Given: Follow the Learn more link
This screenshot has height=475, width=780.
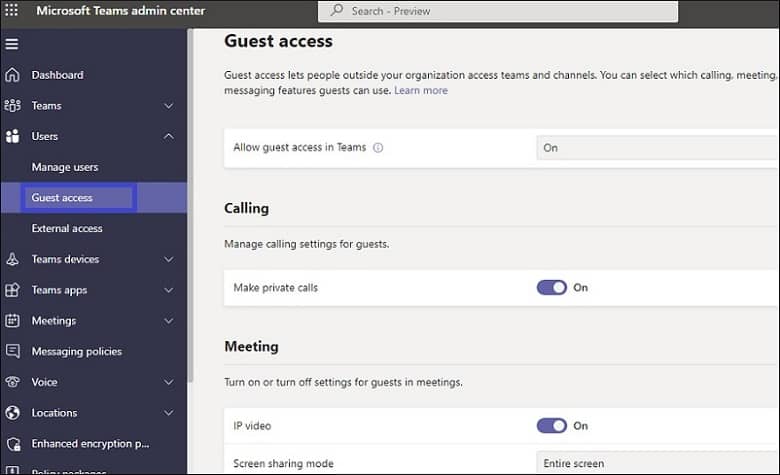Looking at the screenshot, I should pos(421,91).
